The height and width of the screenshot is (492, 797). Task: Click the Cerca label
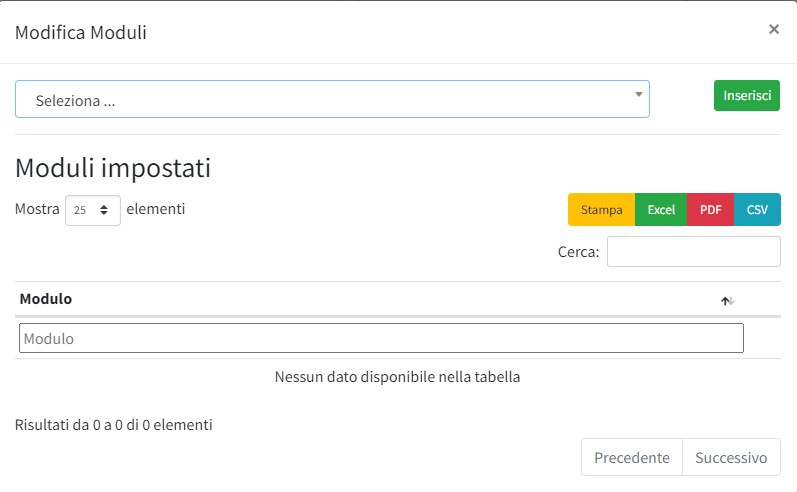[x=578, y=252]
